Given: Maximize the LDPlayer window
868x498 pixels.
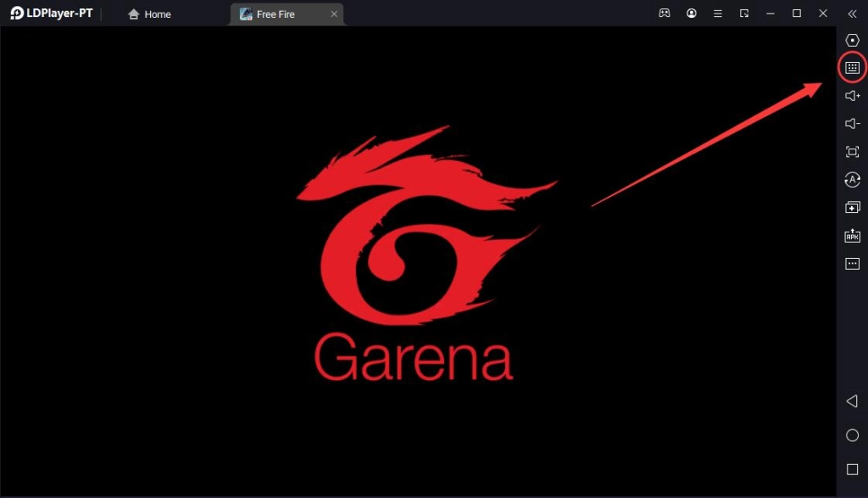Looking at the screenshot, I should [797, 14].
